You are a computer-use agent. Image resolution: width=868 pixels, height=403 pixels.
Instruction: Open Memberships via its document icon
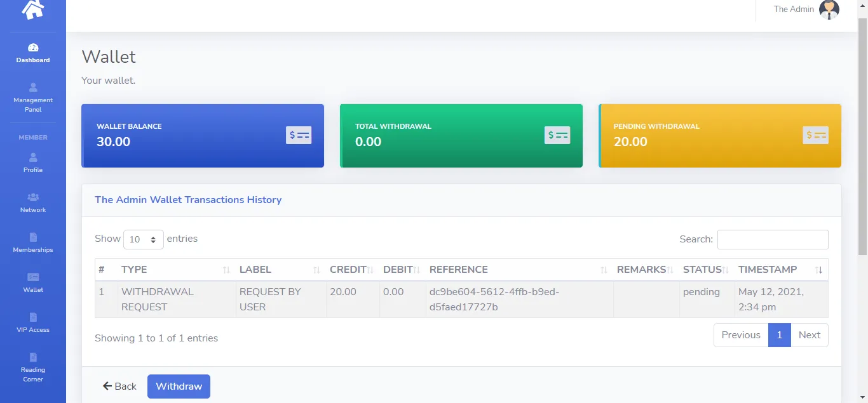[x=32, y=237]
